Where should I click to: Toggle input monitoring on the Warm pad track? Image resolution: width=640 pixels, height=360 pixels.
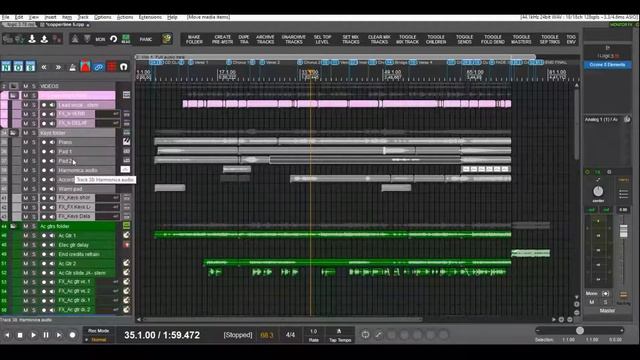[52, 189]
